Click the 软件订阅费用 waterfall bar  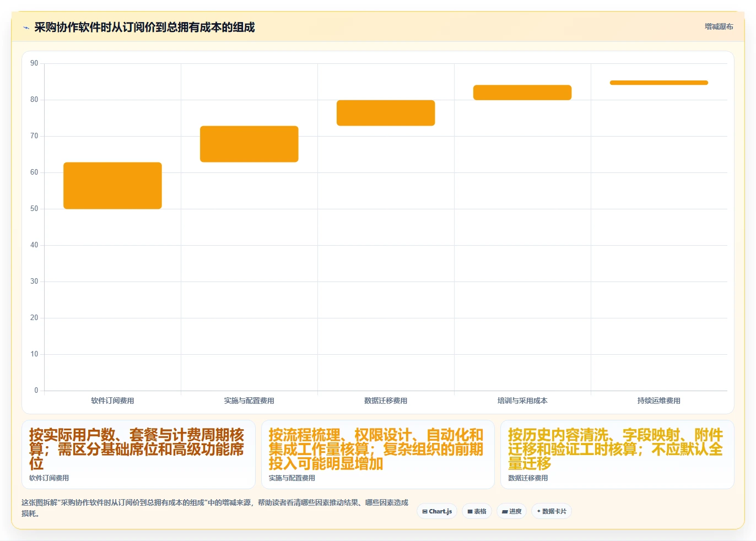112,186
